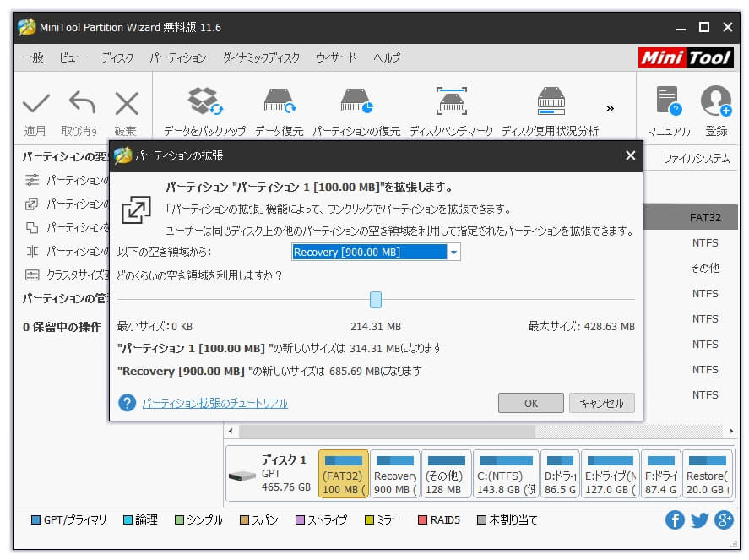This screenshot has width=749, height=560.
Task: Expand the overflow toolbar chevron
Action: click(x=611, y=108)
